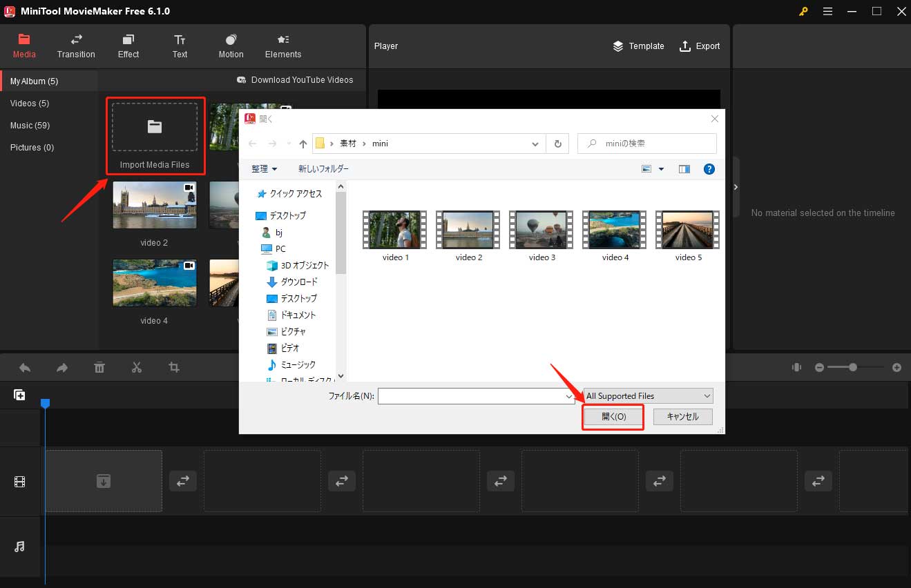This screenshot has width=911, height=588.
Task: Open the hamburger menu in title bar
Action: coord(827,11)
